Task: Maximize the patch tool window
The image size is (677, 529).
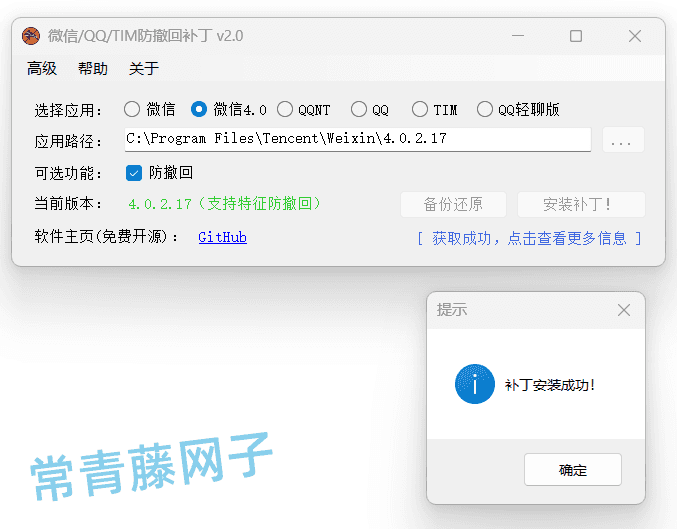Action: pyautogui.click(x=576, y=36)
